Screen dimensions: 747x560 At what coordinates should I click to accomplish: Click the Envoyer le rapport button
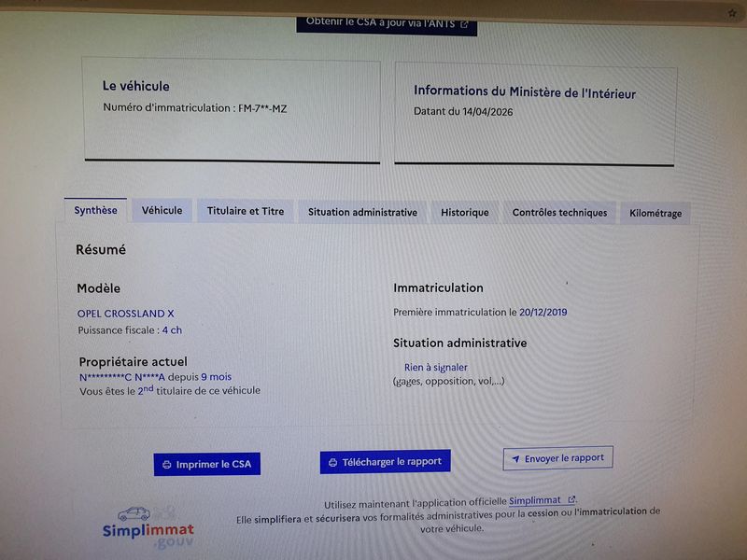[x=557, y=458]
